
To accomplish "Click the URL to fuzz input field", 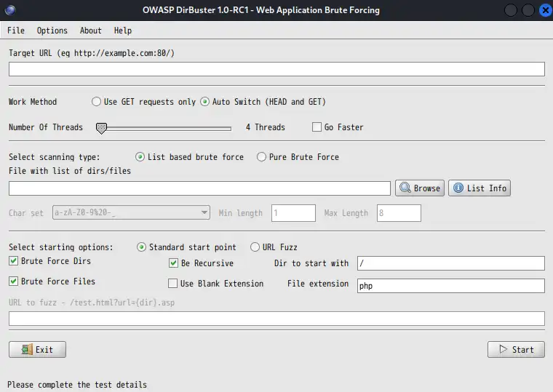I will click(276, 319).
